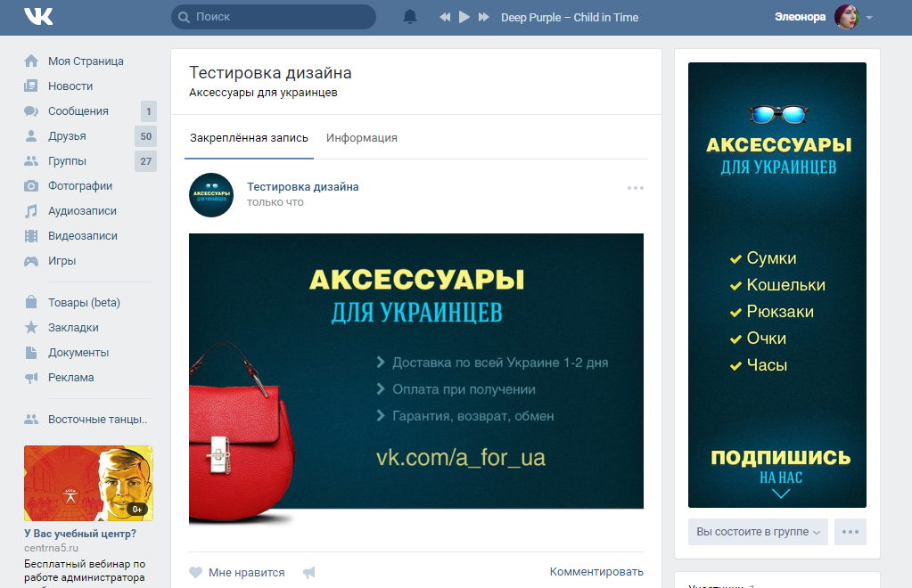Click the camera icon beside Фотографии

31,186
